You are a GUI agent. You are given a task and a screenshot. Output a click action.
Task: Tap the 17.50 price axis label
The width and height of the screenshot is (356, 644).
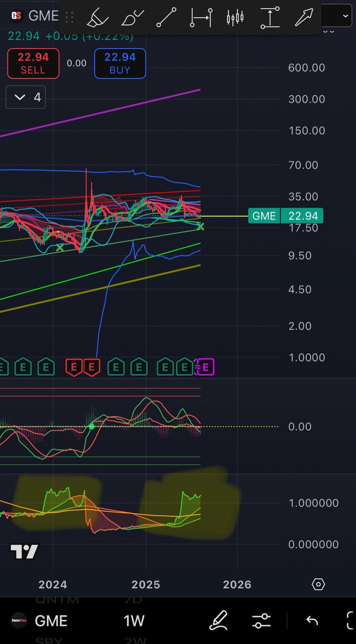(x=303, y=228)
